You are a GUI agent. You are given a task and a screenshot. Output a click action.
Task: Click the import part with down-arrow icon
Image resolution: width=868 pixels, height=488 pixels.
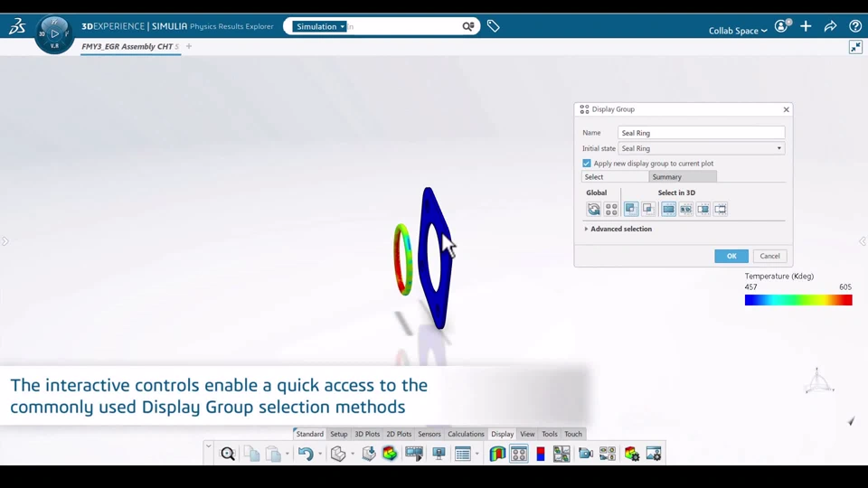[x=369, y=454]
